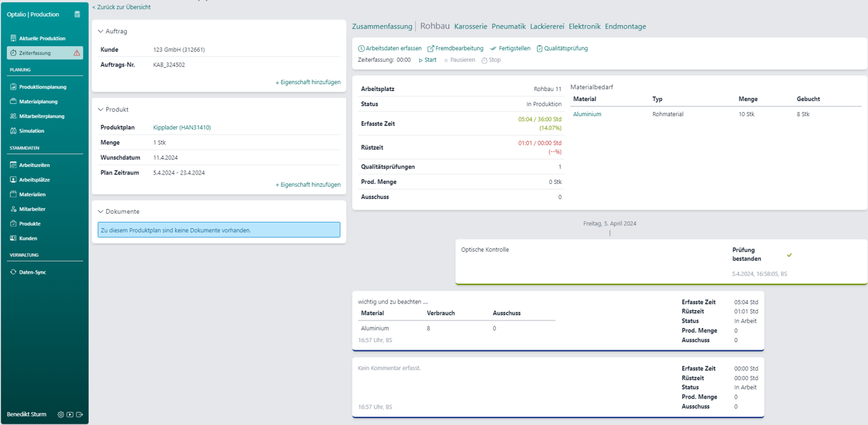Click the plan period 5.4.2024 - 23.4.2024
Screen dimensions: 868x425
coord(179,172)
